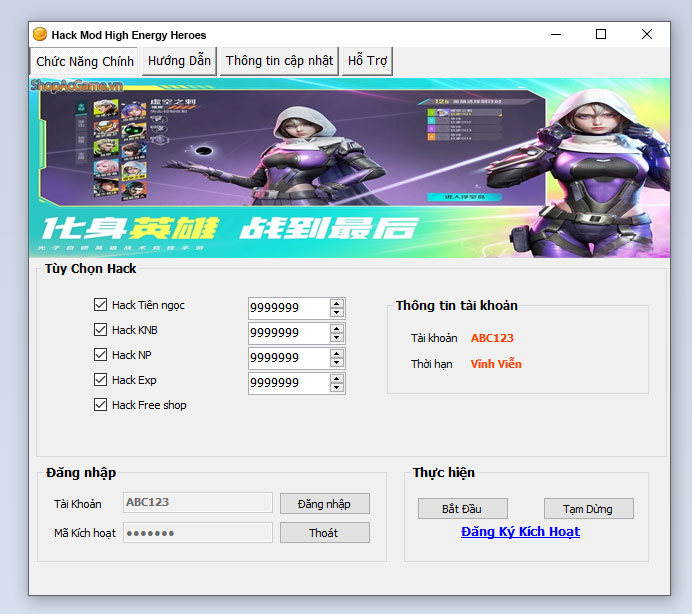Decrease the Hack KNB value with down arrow
The image size is (693, 616).
[x=337, y=338]
